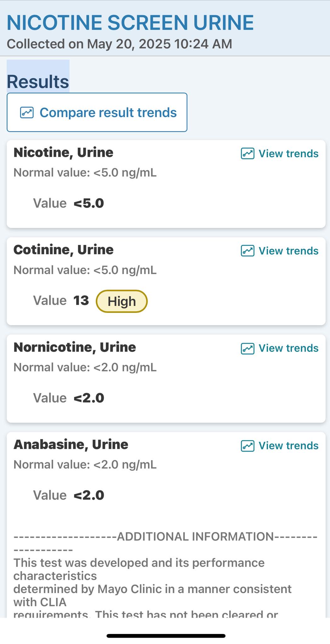Tap the home indicator bar at the bottom
The width and height of the screenshot is (330, 644).
[166, 636]
